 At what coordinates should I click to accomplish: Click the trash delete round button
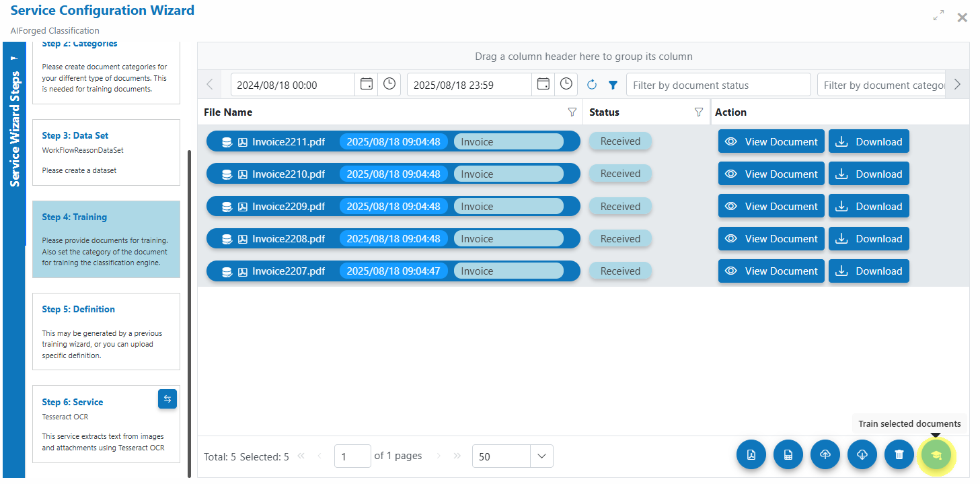pos(899,454)
